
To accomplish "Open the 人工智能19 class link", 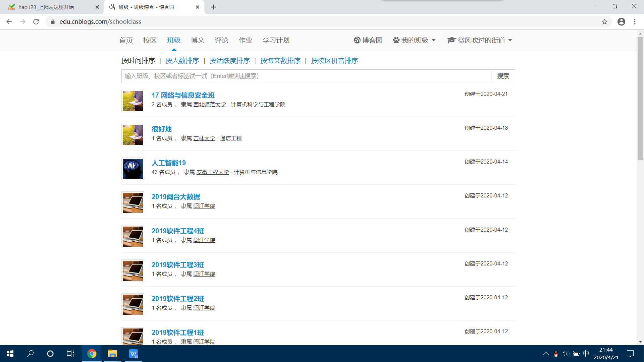I will pos(168,163).
